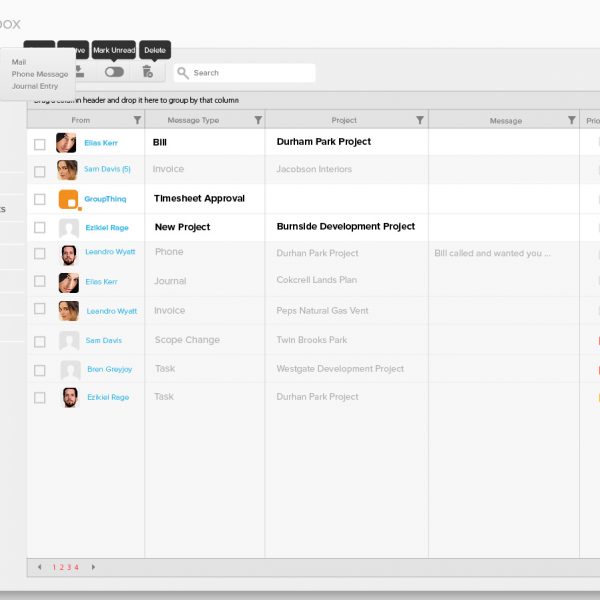This screenshot has height=600, width=600.
Task: Open the Timesheet Approval message
Action: [199, 199]
